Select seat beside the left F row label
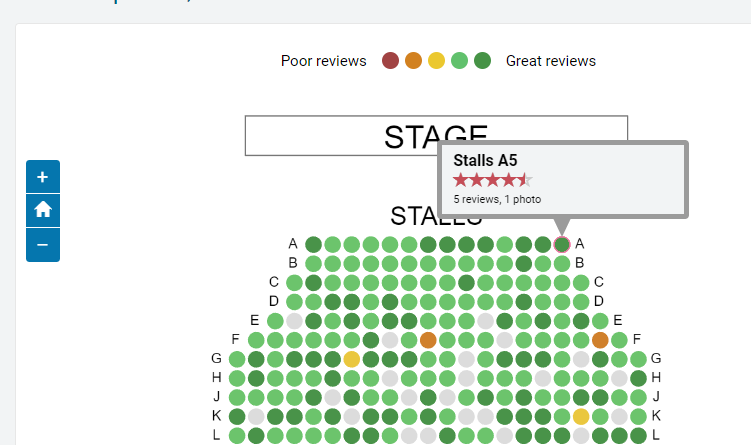 pyautogui.click(x=256, y=340)
